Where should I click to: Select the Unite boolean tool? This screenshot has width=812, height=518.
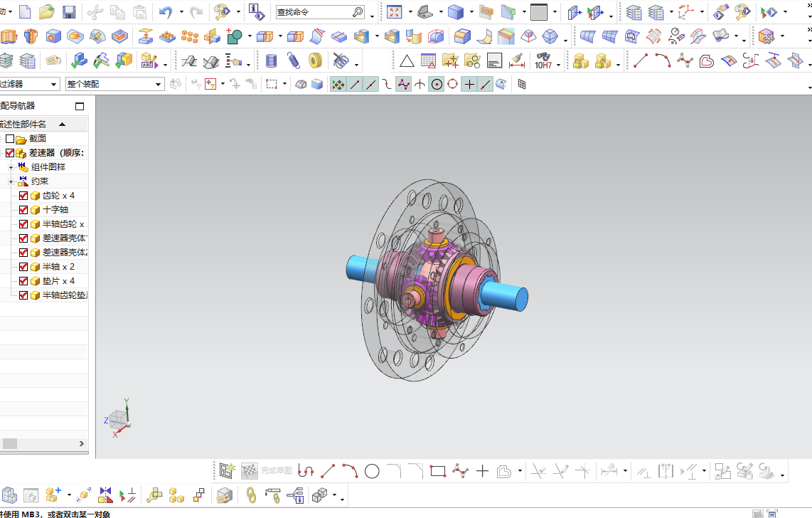click(x=235, y=36)
